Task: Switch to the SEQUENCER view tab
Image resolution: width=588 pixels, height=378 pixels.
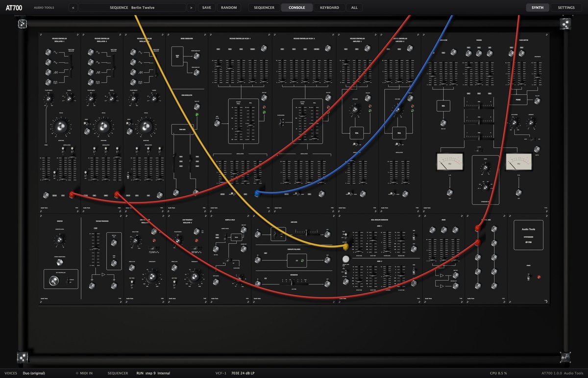Action: [x=264, y=7]
